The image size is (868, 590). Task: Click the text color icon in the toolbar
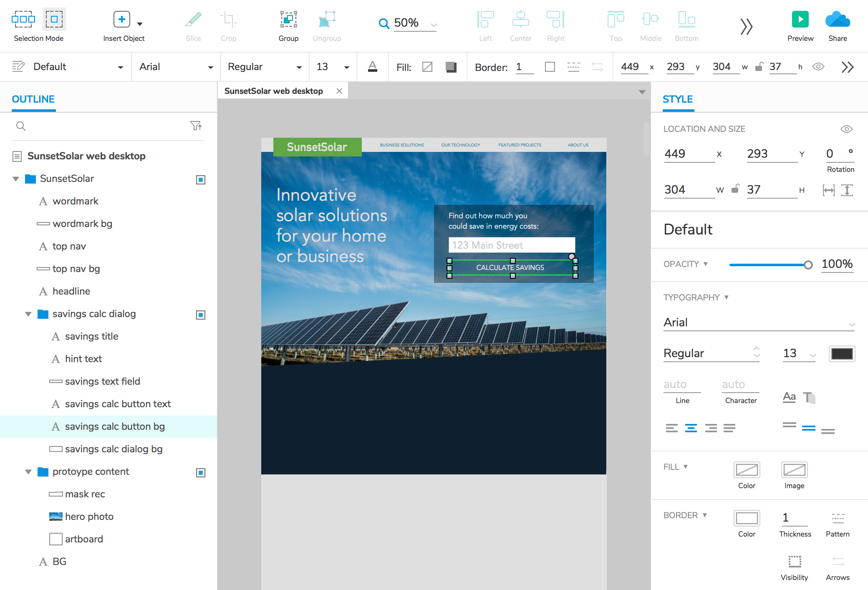tap(372, 67)
